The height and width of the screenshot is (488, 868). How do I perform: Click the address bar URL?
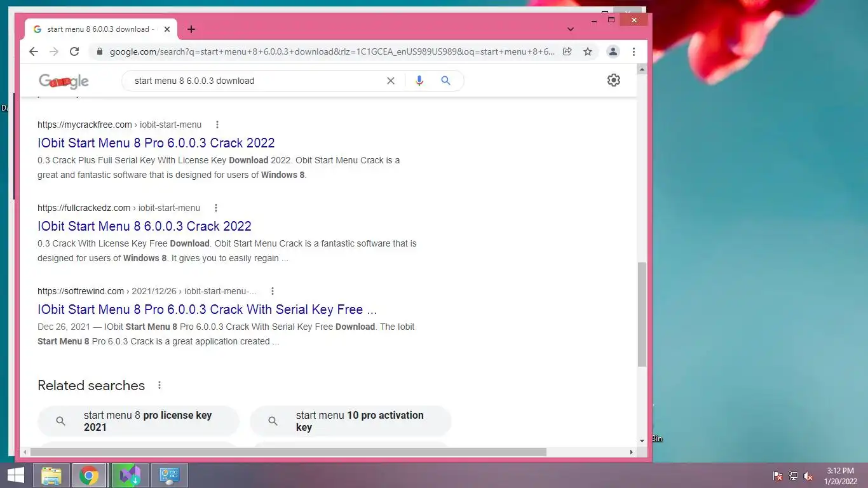[x=332, y=52]
